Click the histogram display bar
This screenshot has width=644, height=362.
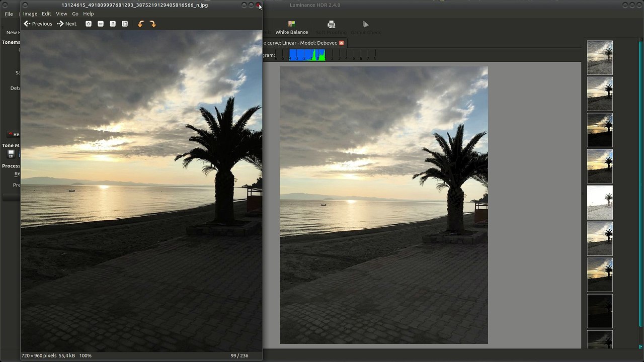(x=307, y=55)
